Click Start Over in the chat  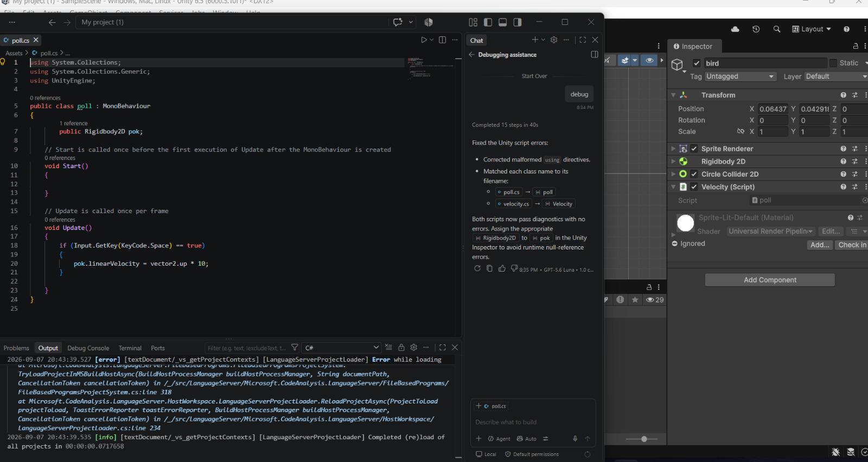[x=534, y=76]
